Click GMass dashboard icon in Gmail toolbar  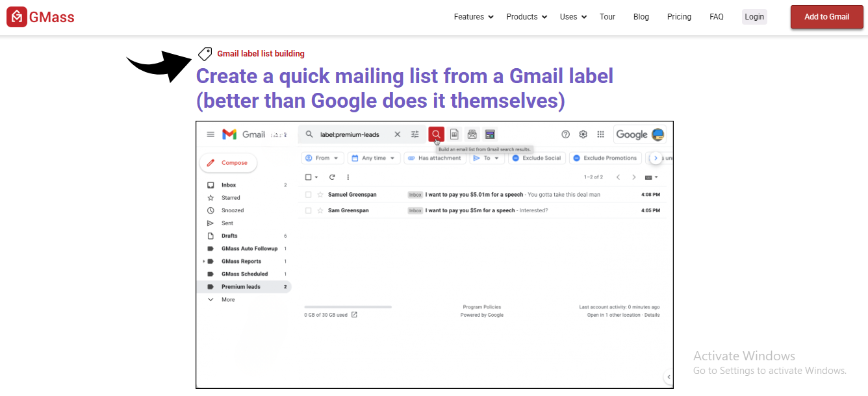[490, 134]
